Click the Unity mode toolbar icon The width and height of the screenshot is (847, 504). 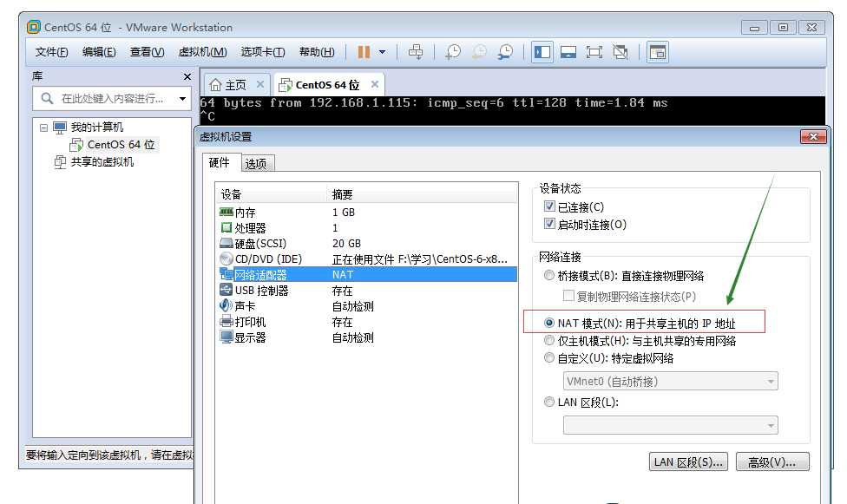point(620,52)
